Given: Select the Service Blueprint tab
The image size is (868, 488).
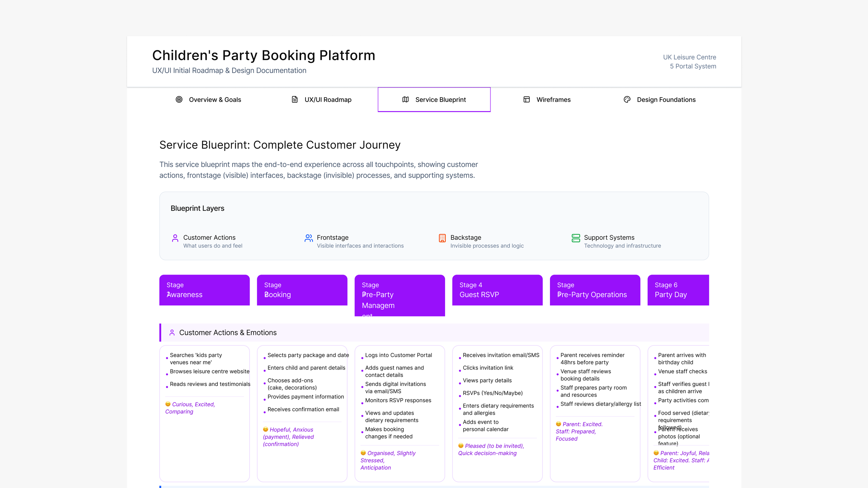Looking at the screenshot, I should click(x=434, y=100).
